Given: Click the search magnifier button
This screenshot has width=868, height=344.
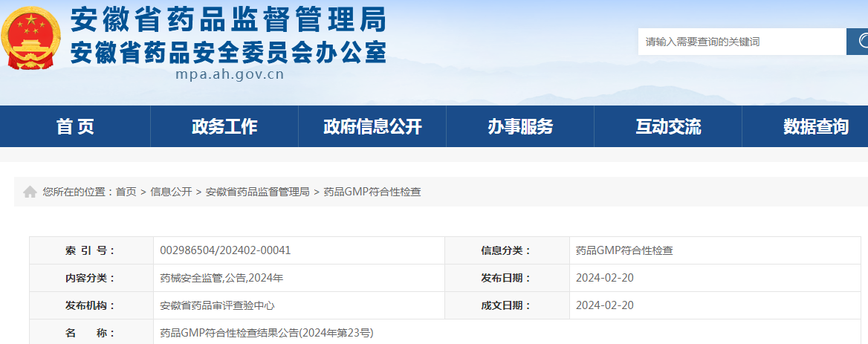Looking at the screenshot, I should pyautogui.click(x=857, y=42).
